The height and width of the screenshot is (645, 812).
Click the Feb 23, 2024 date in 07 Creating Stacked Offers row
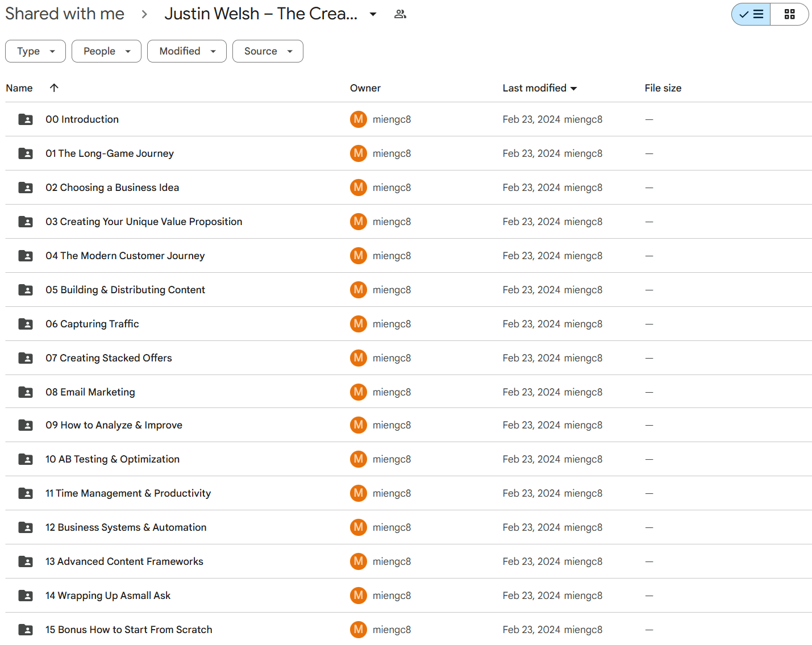click(x=531, y=358)
